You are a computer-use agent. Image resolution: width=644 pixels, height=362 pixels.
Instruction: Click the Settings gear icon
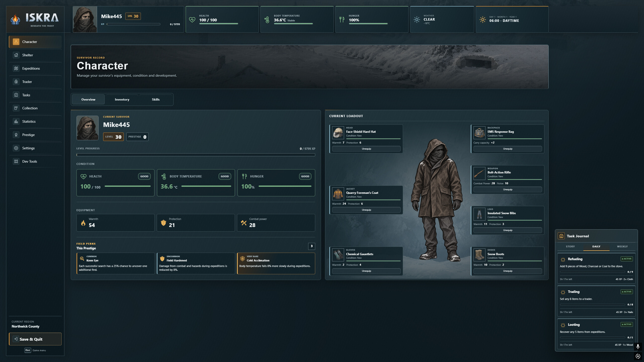(16, 148)
